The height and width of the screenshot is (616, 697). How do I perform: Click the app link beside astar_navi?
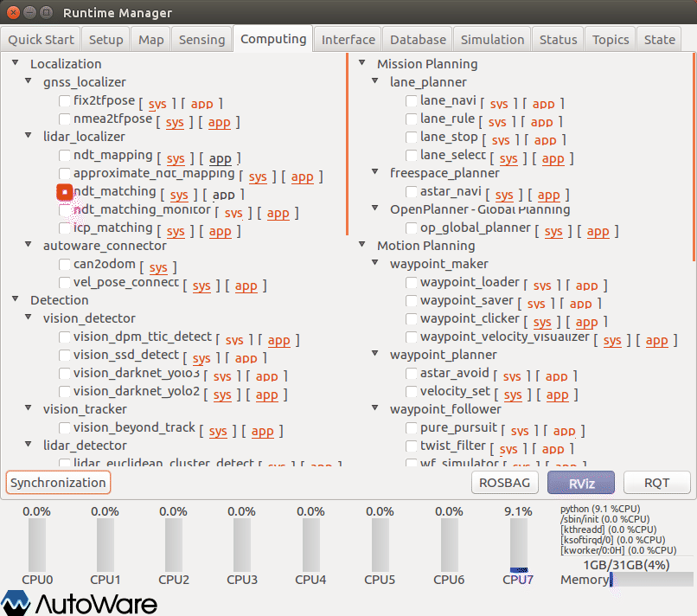click(548, 196)
